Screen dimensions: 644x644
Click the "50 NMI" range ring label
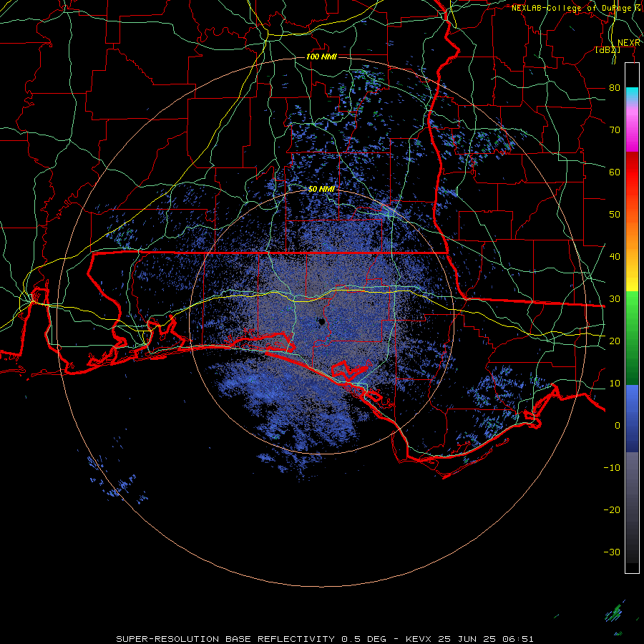321,190
